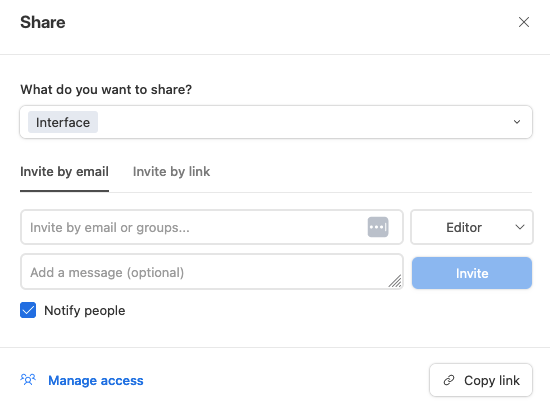Click the Notify people label text
550x405 pixels.
point(85,311)
